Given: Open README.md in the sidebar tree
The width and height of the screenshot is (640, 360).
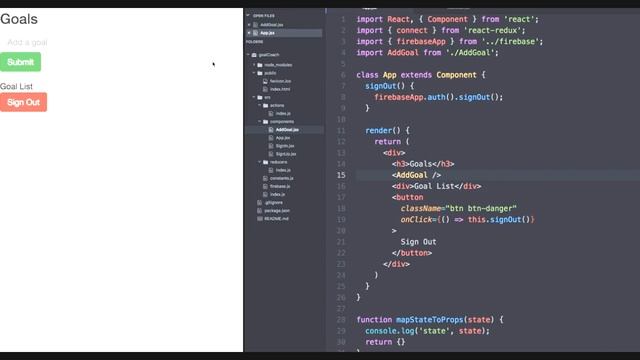Looking at the screenshot, I should tap(276, 219).
